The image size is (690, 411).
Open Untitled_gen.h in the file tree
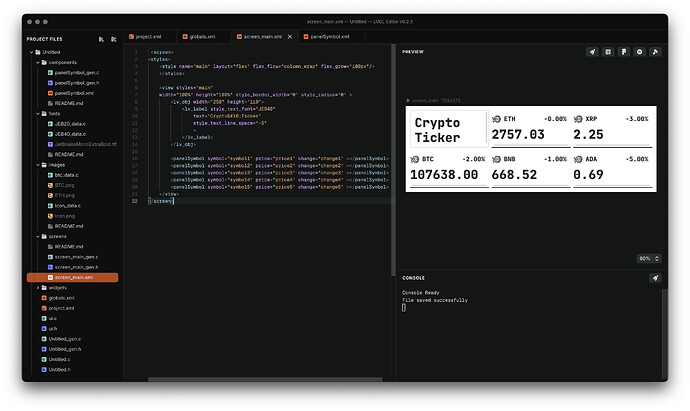64,349
